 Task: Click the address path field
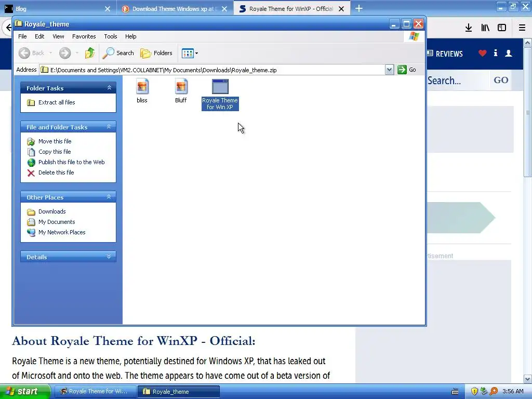[212, 70]
